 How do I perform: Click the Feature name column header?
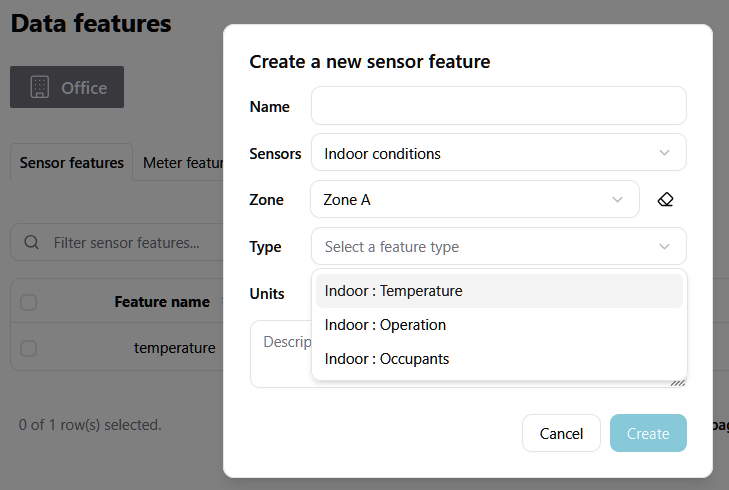coord(162,302)
